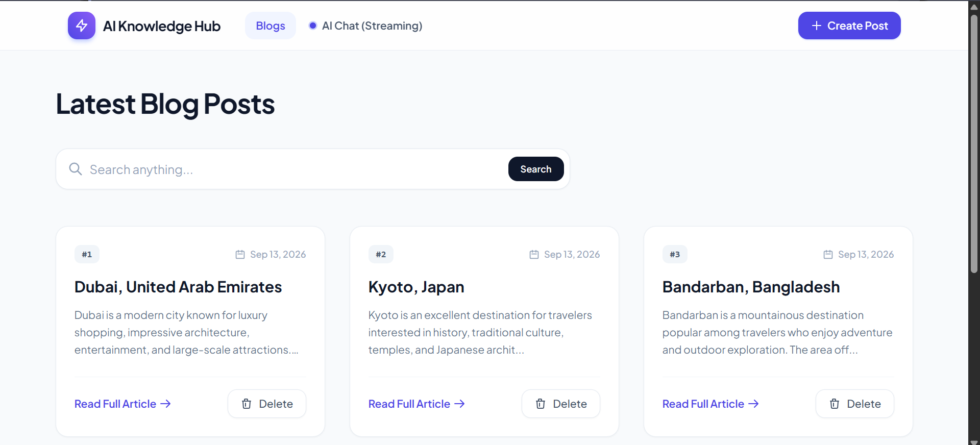Click the lightning bolt logo icon
980x445 pixels.
click(82, 26)
